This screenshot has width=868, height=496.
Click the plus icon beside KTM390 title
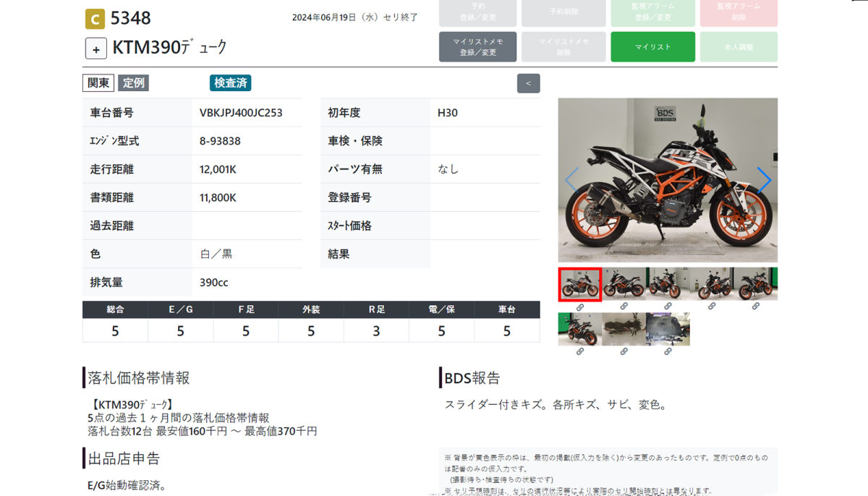(96, 48)
